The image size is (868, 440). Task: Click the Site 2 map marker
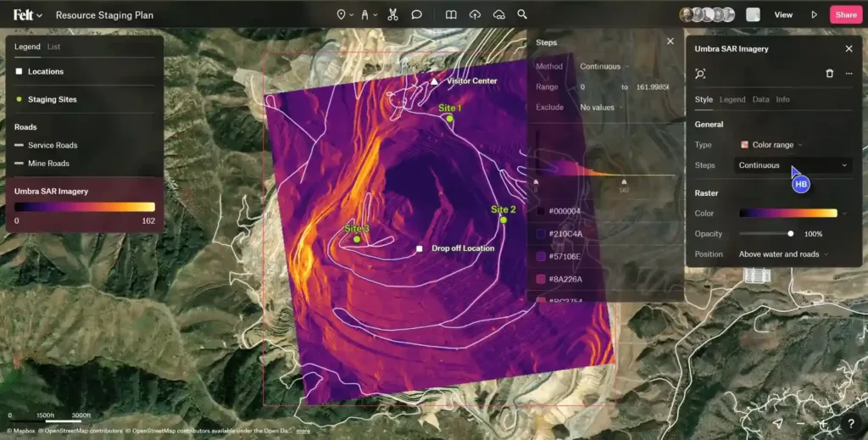coord(504,220)
